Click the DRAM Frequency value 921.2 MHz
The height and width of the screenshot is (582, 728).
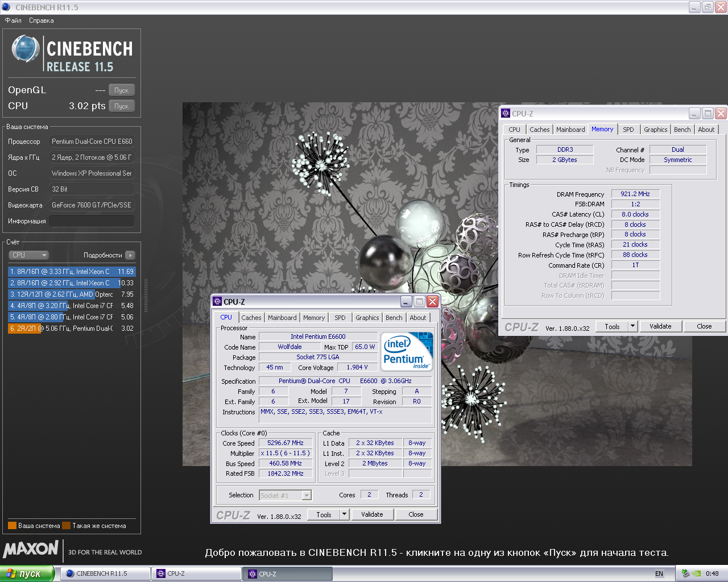click(x=635, y=194)
